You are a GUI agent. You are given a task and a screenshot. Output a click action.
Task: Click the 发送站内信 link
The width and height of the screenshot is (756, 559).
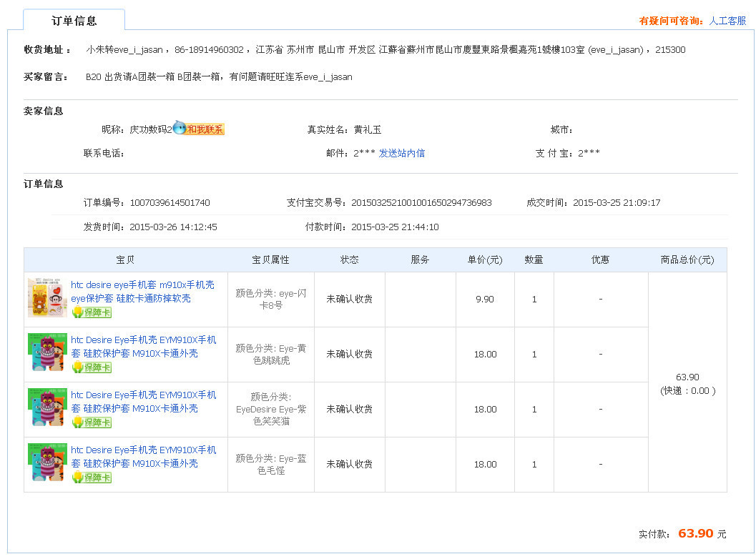coord(401,153)
